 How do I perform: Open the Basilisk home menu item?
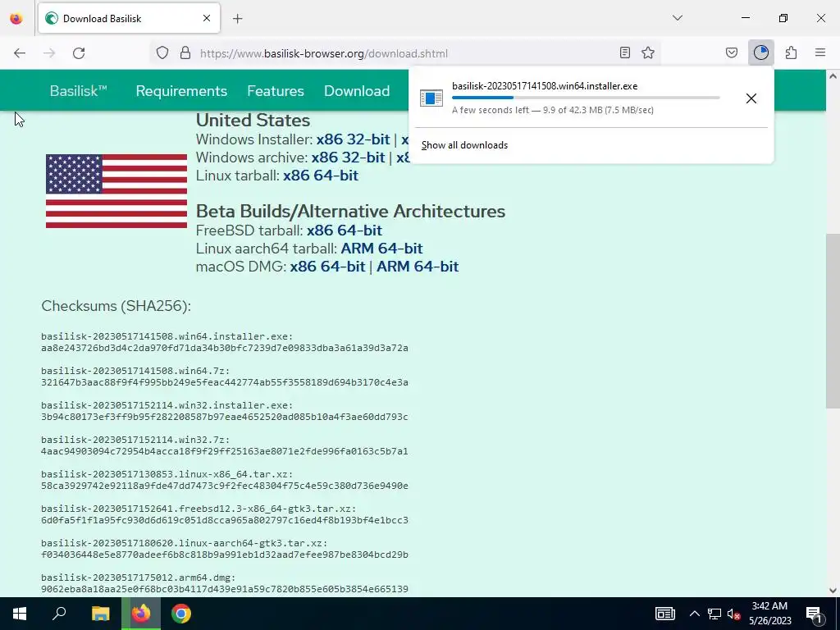[78, 91]
